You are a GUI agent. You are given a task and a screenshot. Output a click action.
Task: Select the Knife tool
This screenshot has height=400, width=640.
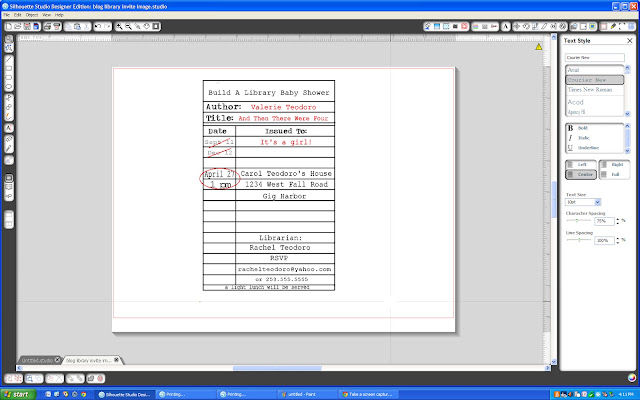(x=9, y=148)
